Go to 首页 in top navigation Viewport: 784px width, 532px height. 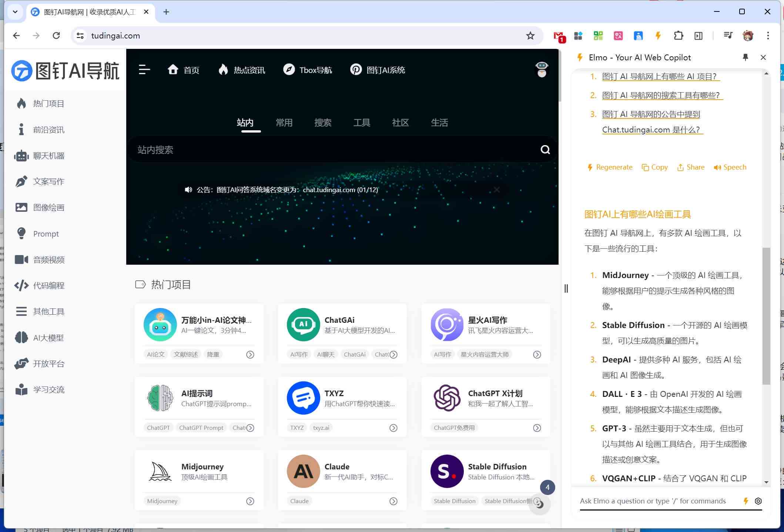[x=183, y=70]
